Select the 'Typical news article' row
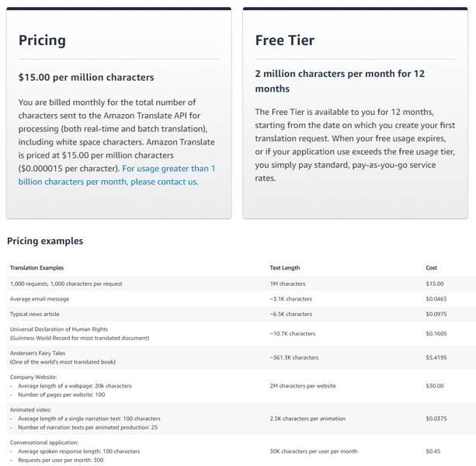Screen dimensions: 476x466 pos(35,314)
